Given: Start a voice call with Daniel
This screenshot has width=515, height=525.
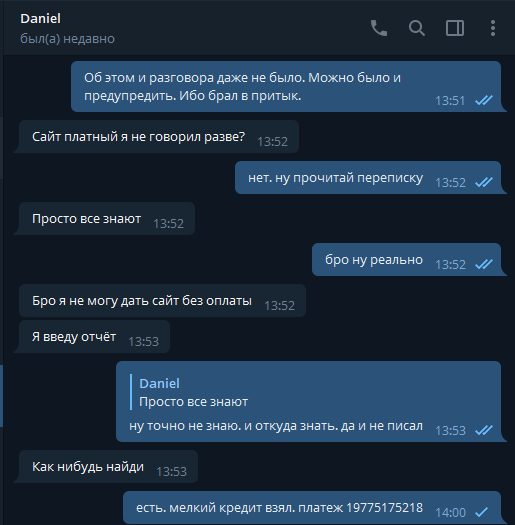Looking at the screenshot, I should click(379, 28).
